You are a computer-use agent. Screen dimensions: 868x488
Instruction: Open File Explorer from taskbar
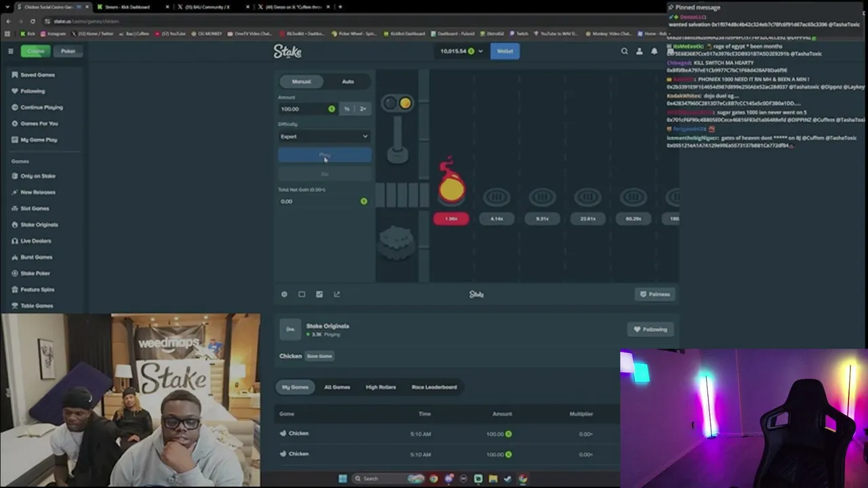(493, 479)
